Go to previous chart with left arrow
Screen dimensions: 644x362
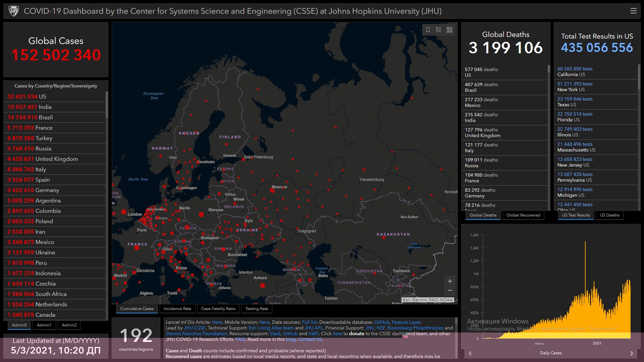click(470, 353)
